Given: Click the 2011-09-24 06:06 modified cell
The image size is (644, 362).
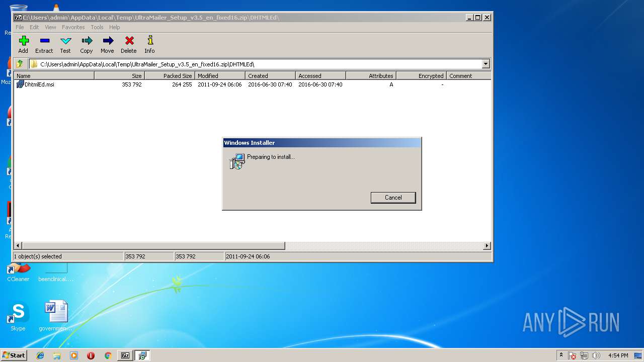Looking at the screenshot, I should [219, 84].
